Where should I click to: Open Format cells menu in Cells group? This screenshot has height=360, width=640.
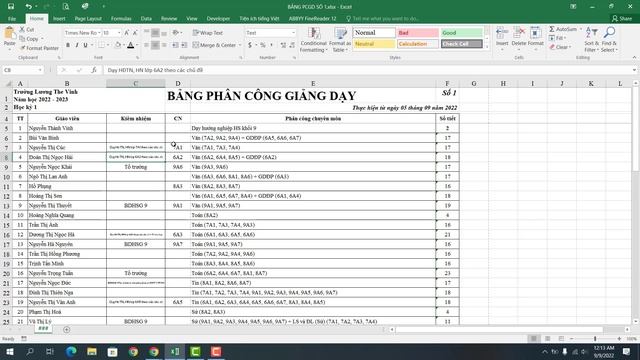[x=536, y=39]
